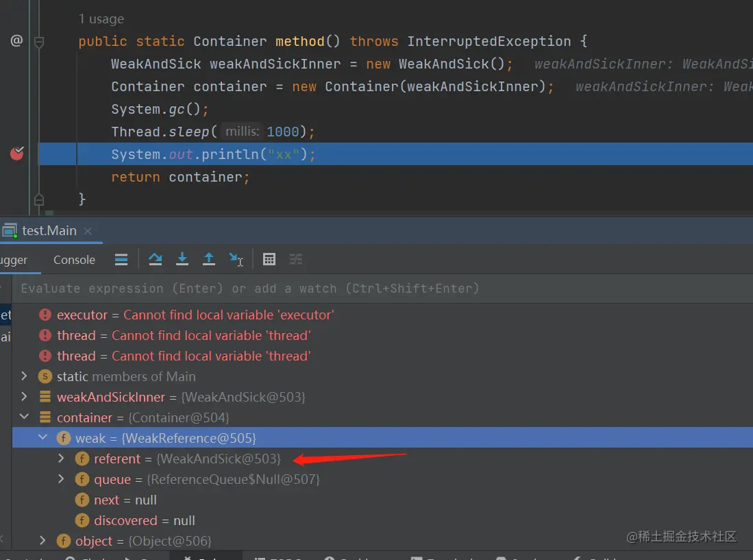The height and width of the screenshot is (560, 753).
Task: Select the 'discovered = null' row
Action: tap(382, 521)
